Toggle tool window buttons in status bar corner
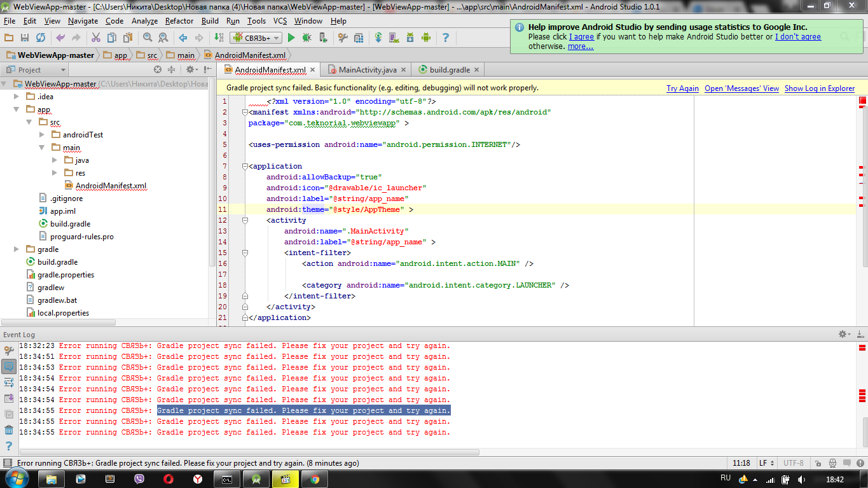Image resolution: width=868 pixels, height=488 pixels. [x=7, y=463]
